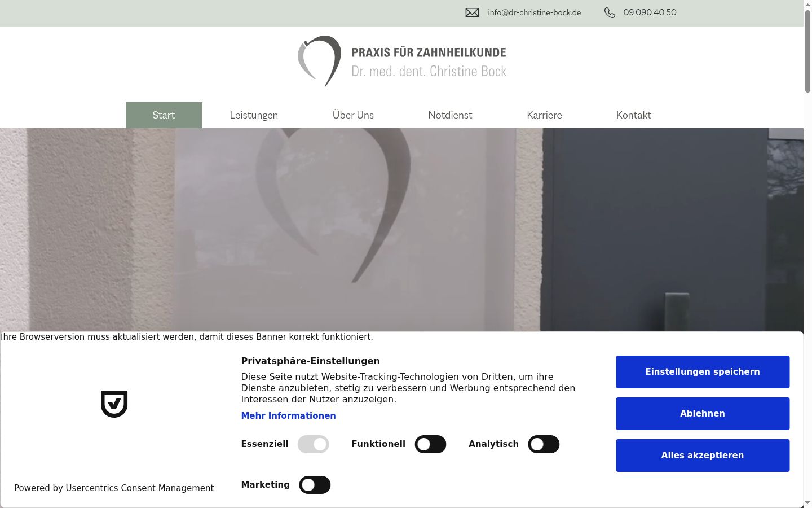Enable the Analytisch cookies switch

[x=544, y=444]
